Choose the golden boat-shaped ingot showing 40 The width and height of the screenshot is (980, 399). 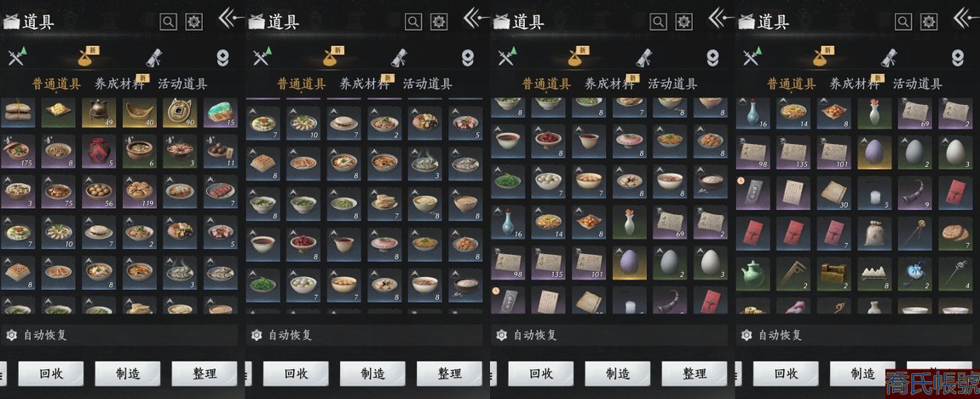pyautogui.click(x=139, y=112)
